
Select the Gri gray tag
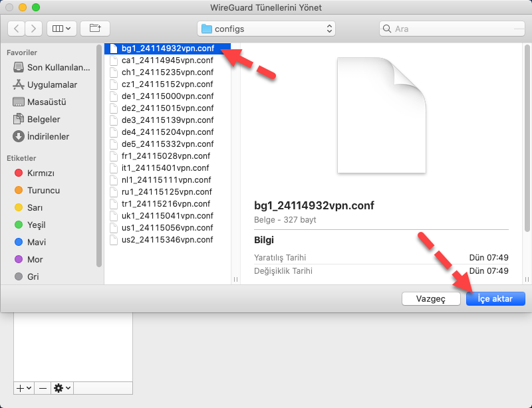pyautogui.click(x=27, y=276)
